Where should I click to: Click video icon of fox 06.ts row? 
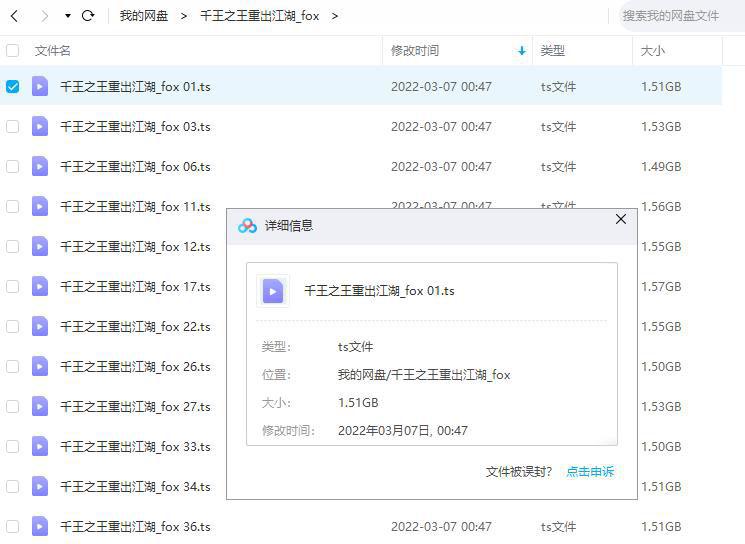point(40,166)
